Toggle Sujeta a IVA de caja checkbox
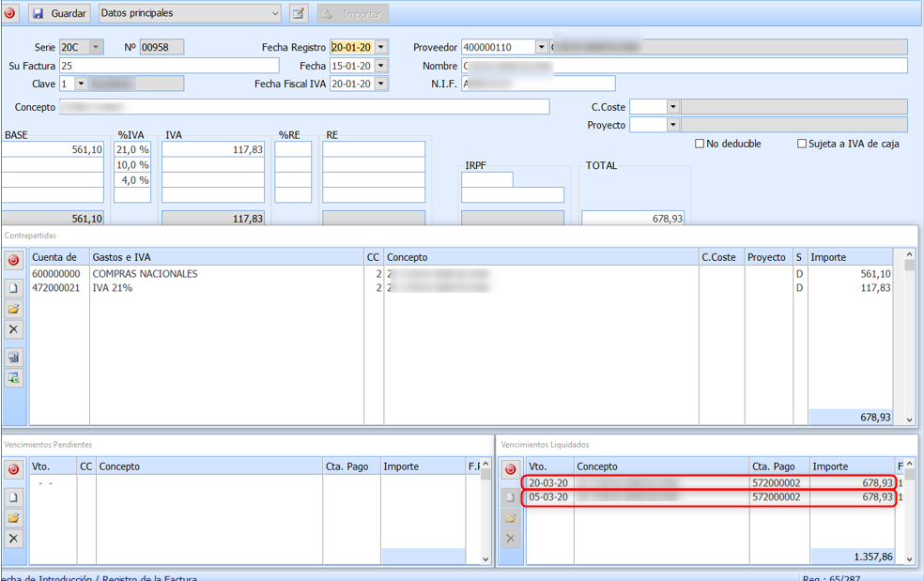The height and width of the screenshot is (581, 924). tap(802, 144)
